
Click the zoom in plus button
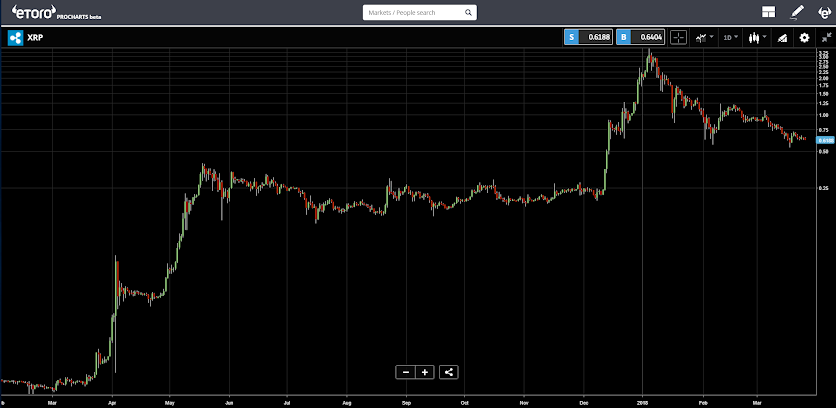click(425, 372)
